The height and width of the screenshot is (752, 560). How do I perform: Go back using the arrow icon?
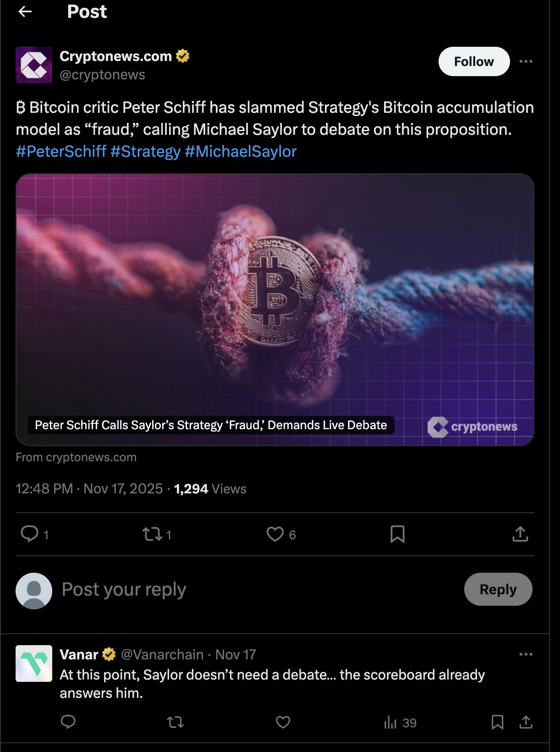click(x=25, y=11)
